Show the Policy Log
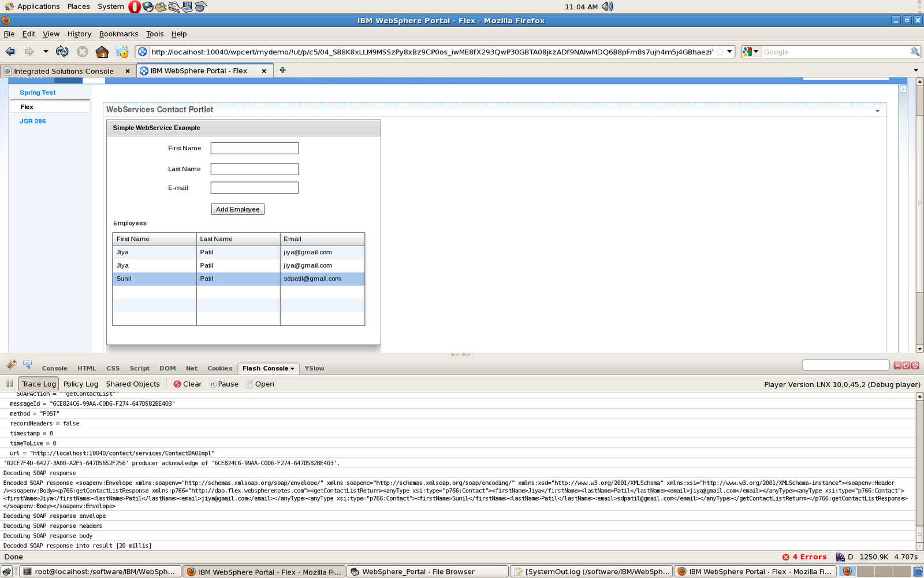The image size is (924, 578). point(81,384)
